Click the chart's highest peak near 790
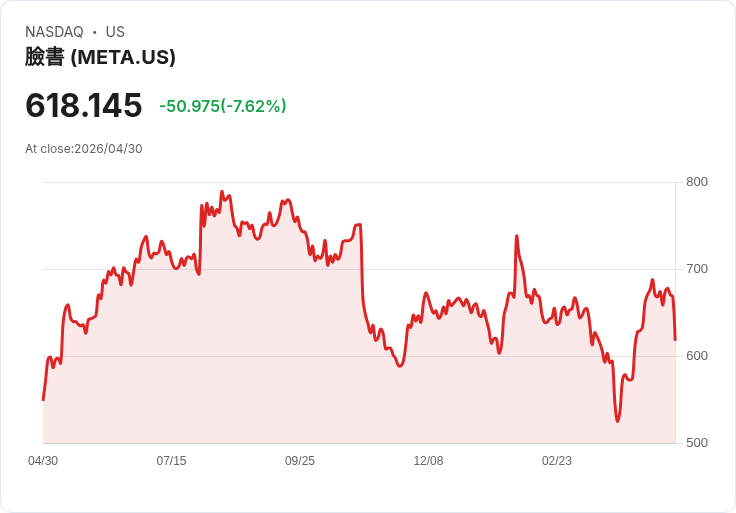736x513 pixels. coord(222,191)
